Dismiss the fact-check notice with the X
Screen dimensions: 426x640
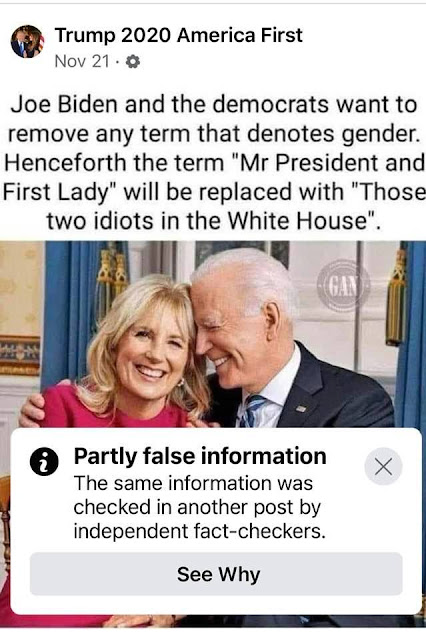[x=383, y=466]
